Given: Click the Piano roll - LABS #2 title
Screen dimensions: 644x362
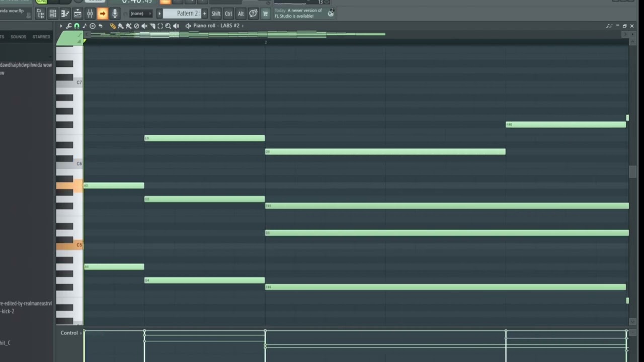Looking at the screenshot, I should [216, 26].
